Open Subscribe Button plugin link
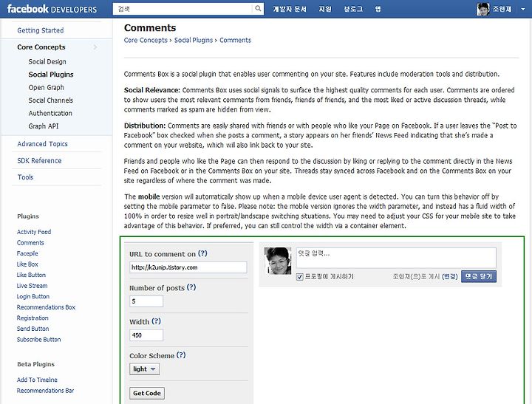 click(38, 340)
